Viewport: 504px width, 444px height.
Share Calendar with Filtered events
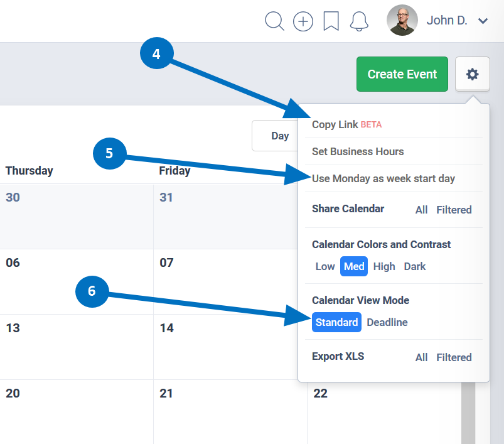454,210
